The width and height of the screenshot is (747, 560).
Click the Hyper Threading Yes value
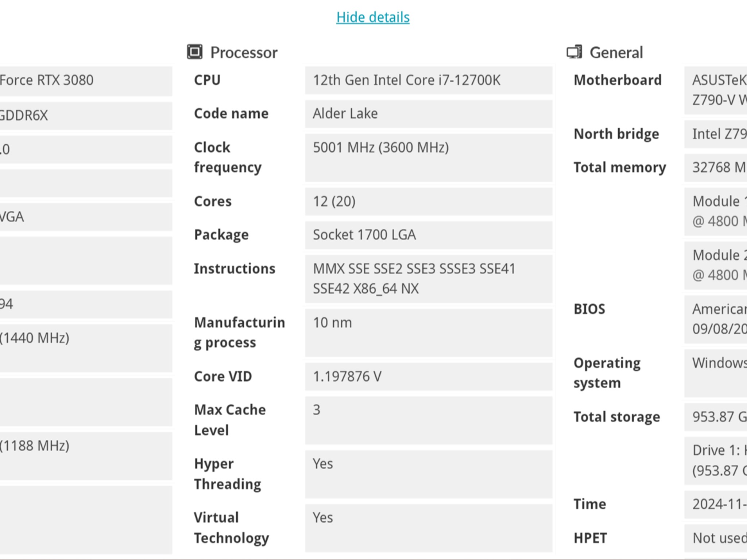click(x=429, y=474)
